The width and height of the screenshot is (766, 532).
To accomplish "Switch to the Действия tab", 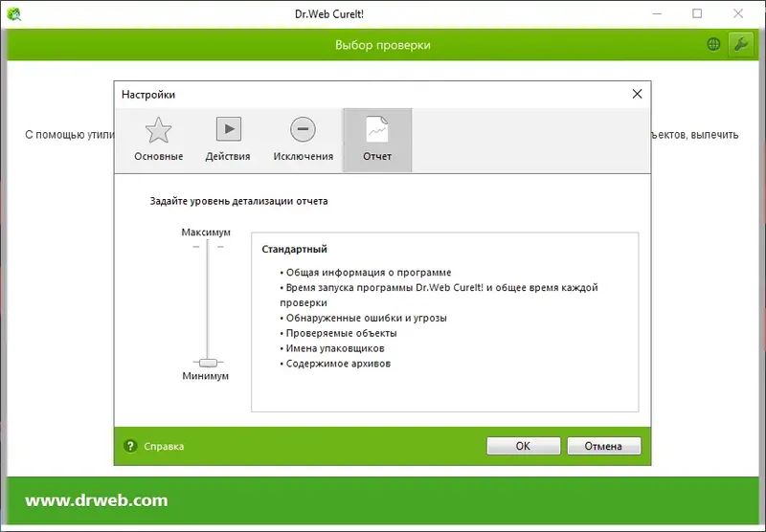I will (228, 140).
